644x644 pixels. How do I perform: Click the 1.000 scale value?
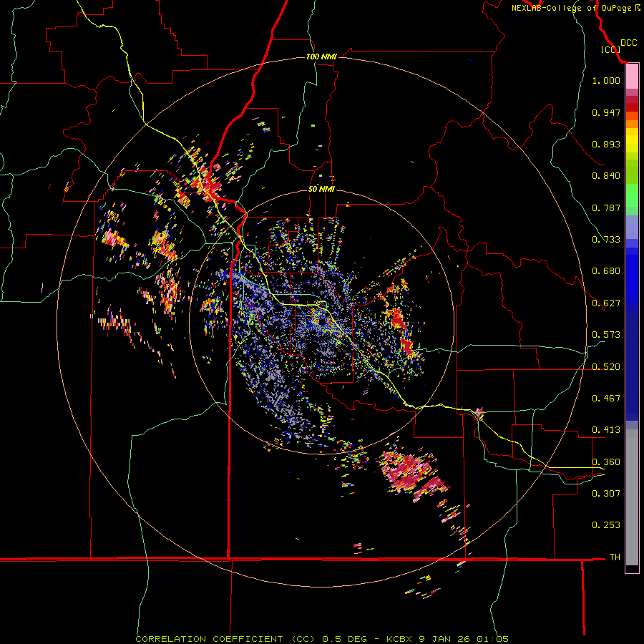(606, 80)
